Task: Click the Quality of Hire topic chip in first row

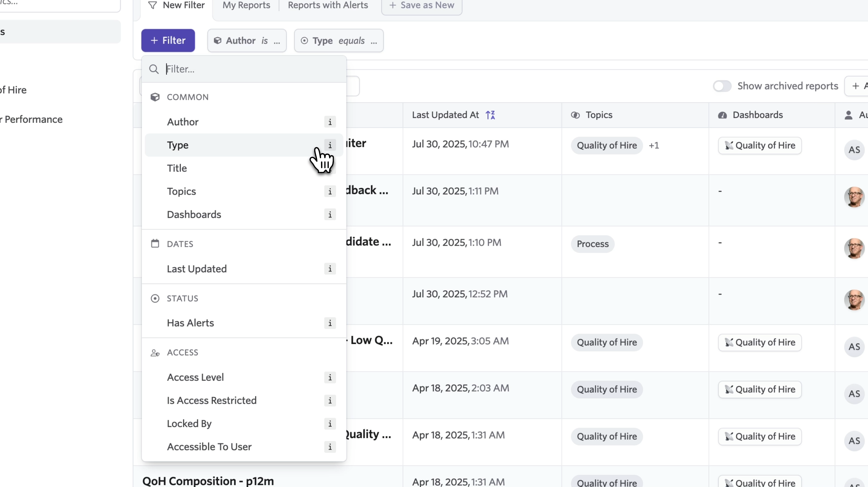Action: click(x=607, y=145)
